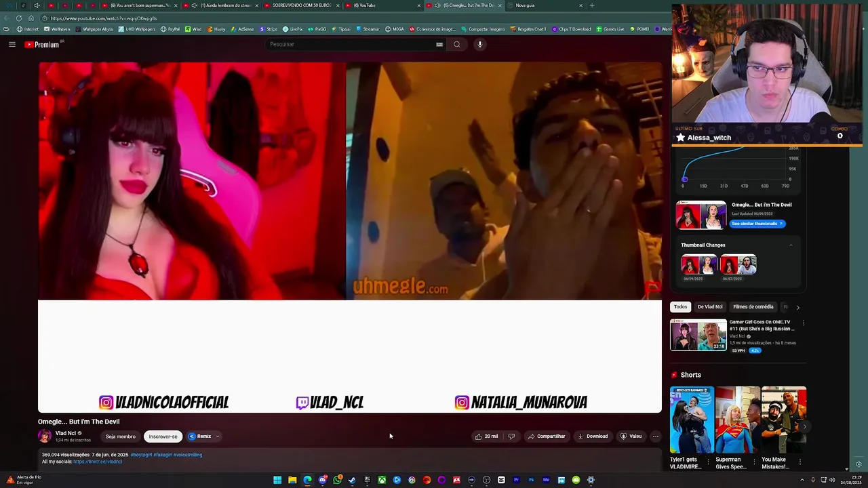Select the Todos filter chip
868x488 pixels.
(680, 307)
